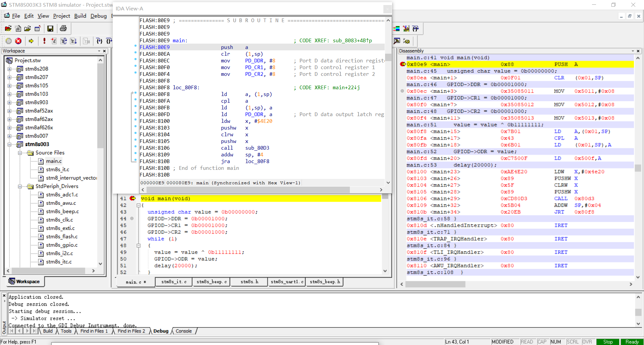
Task: Click the New text file icon
Action: [18, 29]
